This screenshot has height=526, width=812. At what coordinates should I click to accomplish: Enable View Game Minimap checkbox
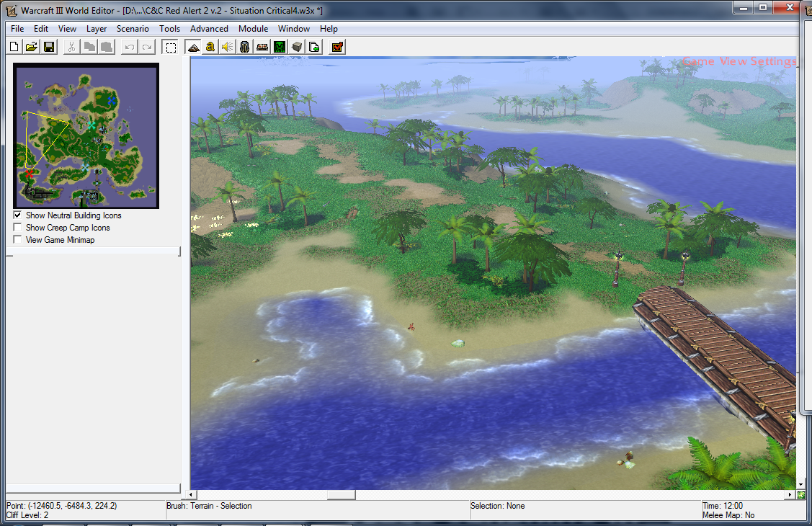click(17, 240)
